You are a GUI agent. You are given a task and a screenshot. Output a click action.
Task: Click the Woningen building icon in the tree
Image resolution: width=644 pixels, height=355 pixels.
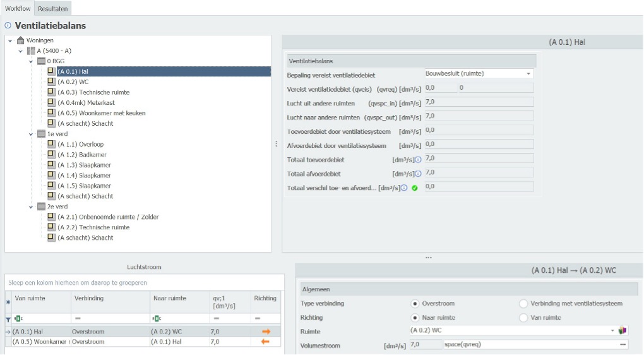(x=20, y=40)
